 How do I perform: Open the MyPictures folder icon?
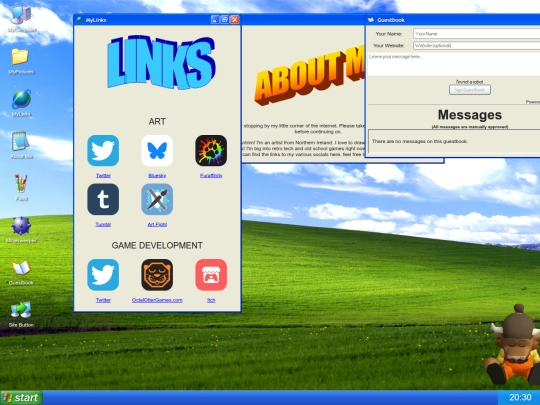pyautogui.click(x=21, y=61)
